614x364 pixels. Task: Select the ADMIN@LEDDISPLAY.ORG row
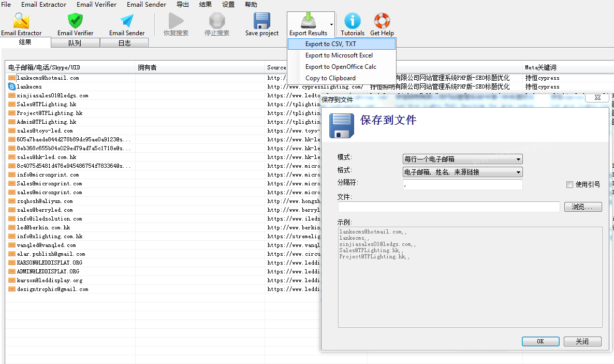tap(163, 271)
